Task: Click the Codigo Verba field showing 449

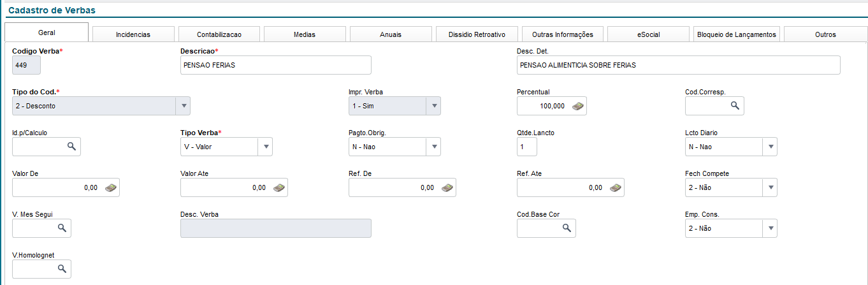Action: [26, 65]
